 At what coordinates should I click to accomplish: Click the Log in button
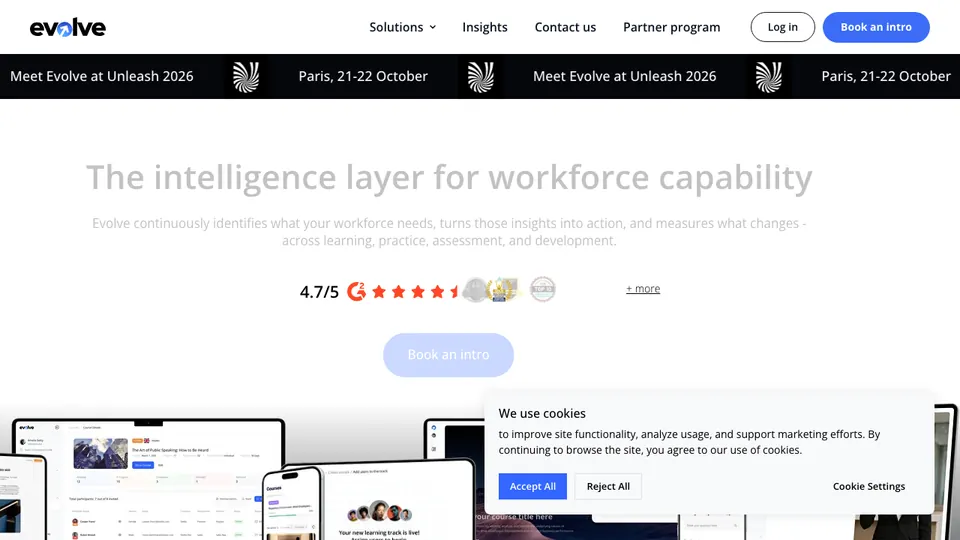tap(782, 27)
